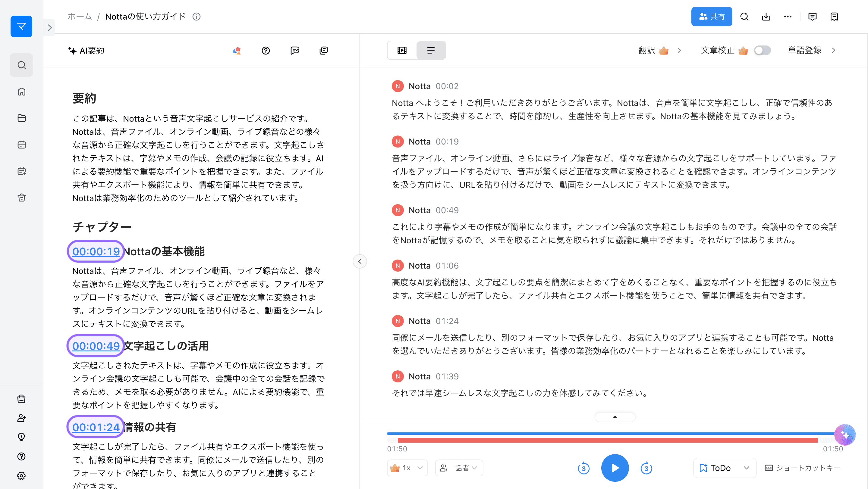The image size is (868, 489).
Task: Collapse the player with the up-triangle handle
Action: tap(615, 417)
